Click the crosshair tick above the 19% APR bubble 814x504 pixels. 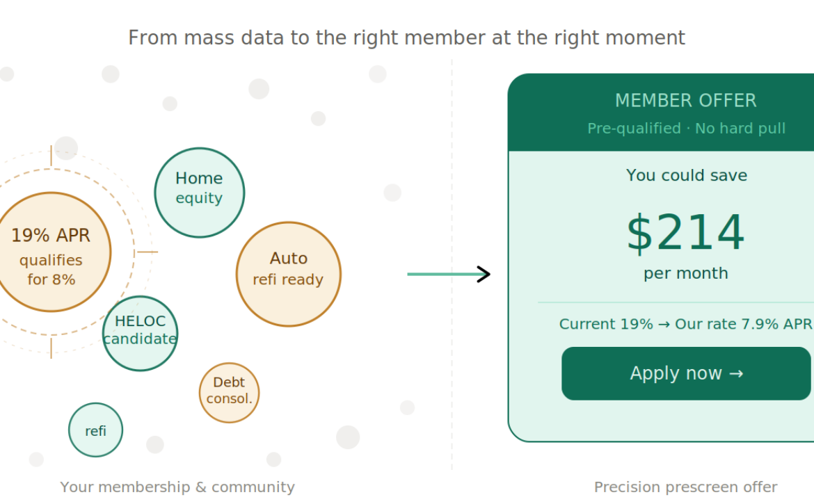51,156
